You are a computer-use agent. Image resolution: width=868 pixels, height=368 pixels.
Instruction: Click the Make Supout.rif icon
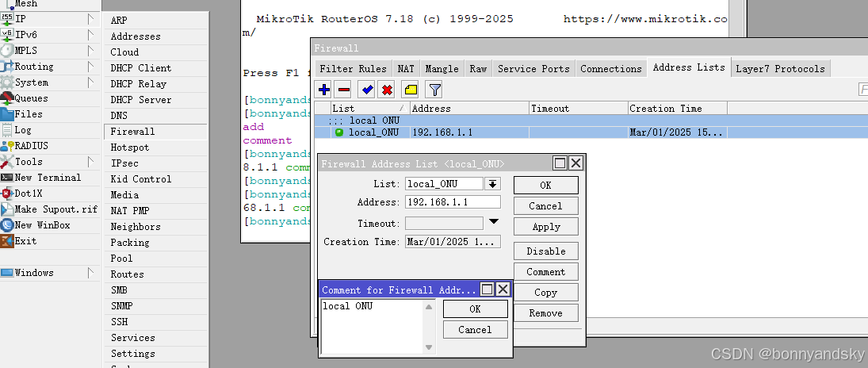[7, 209]
